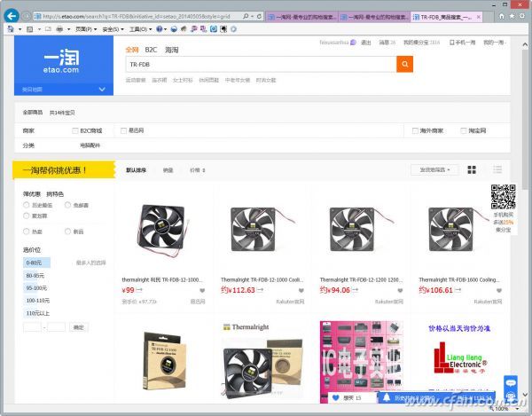Click the 我的集分宝 link
The height and width of the screenshot is (416, 532).
pos(421,43)
